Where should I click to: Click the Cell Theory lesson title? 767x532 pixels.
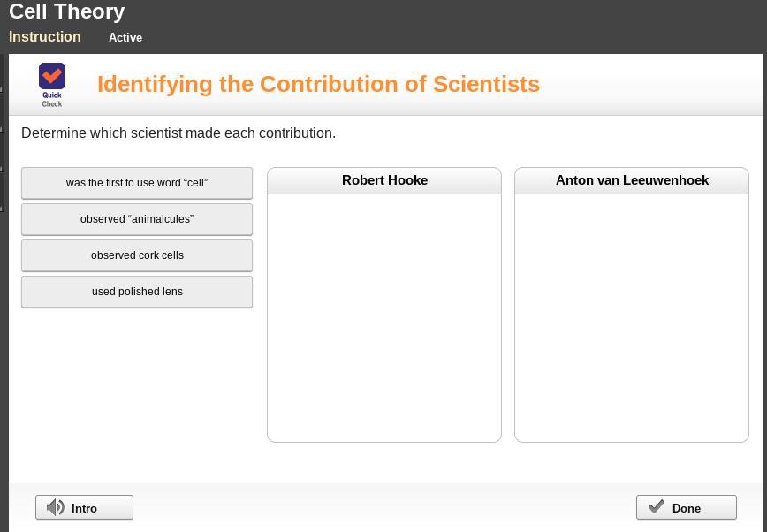coord(67,12)
